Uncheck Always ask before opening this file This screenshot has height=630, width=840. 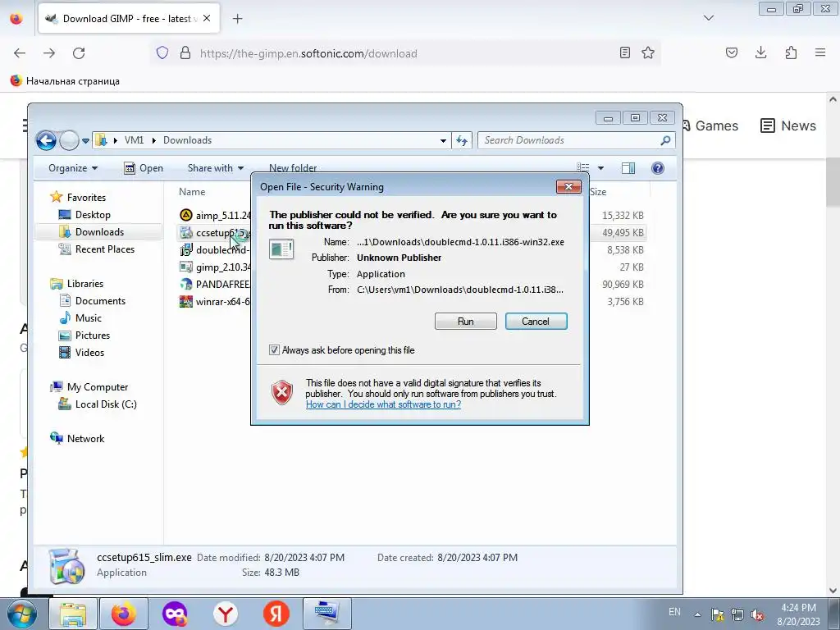point(274,349)
